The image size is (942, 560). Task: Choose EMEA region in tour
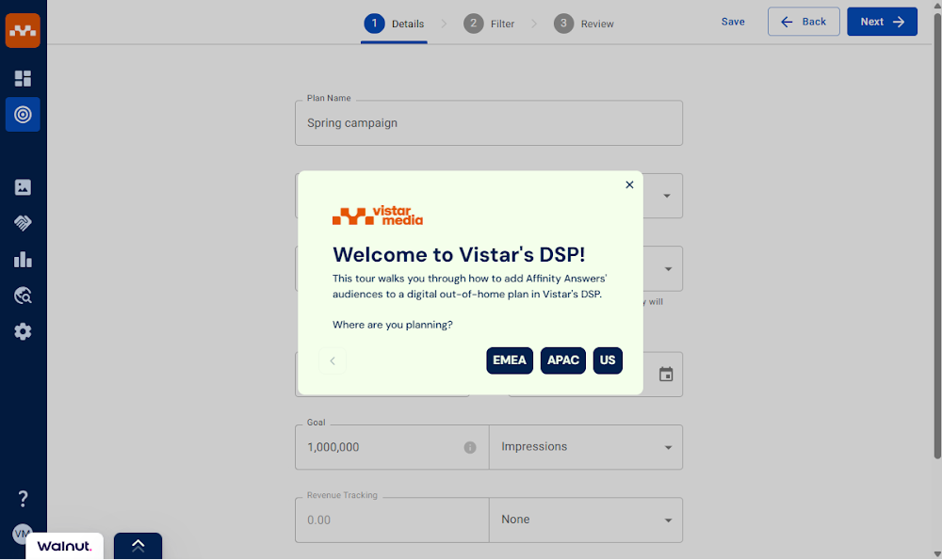pos(510,360)
